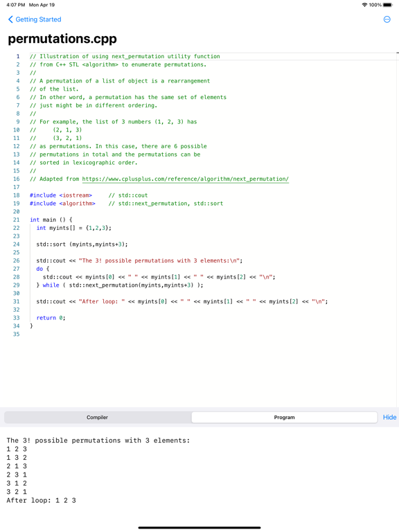Click the first comment line about next_permutation

click(x=125, y=56)
